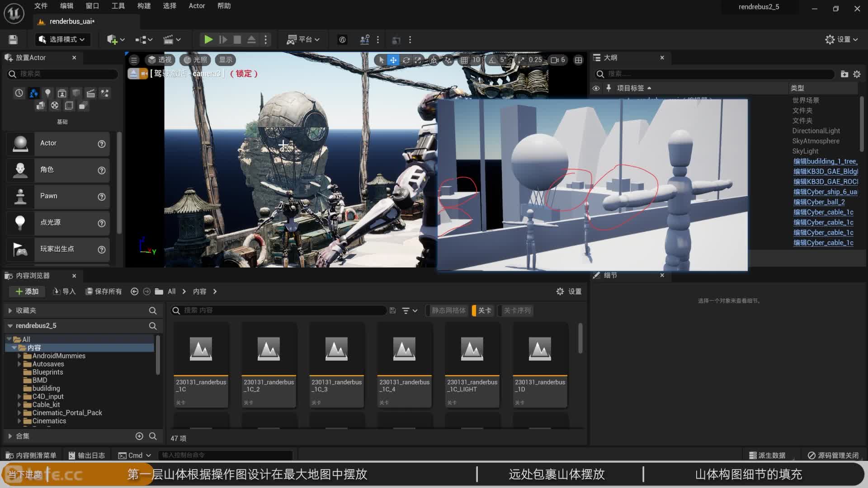Click the 添加 add content button
868x488 pixels.
pyautogui.click(x=27, y=291)
